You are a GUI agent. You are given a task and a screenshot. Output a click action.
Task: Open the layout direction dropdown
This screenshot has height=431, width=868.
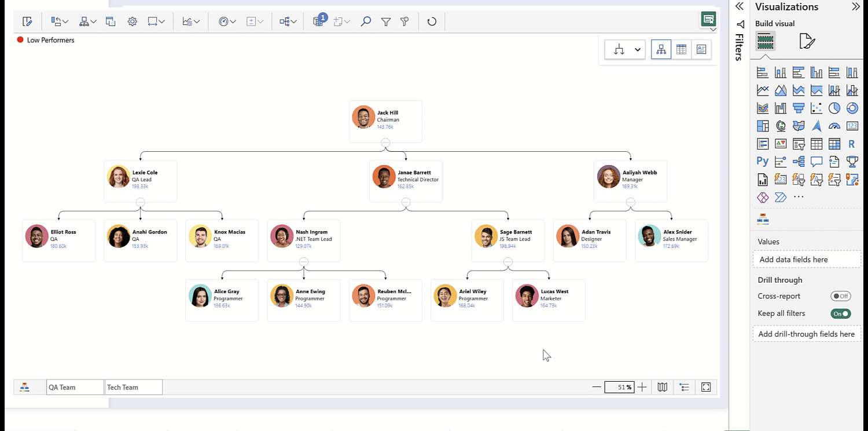point(626,50)
